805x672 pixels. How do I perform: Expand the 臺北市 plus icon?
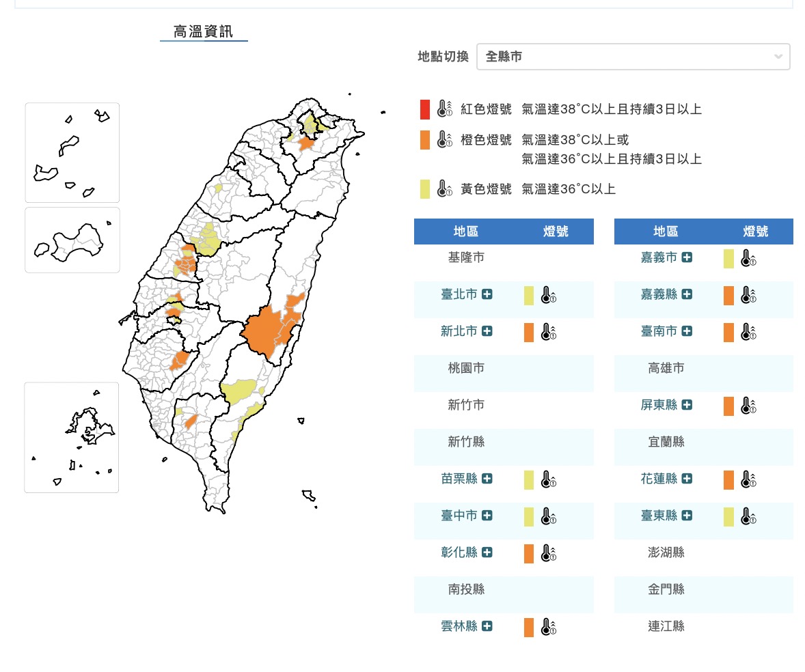487,294
